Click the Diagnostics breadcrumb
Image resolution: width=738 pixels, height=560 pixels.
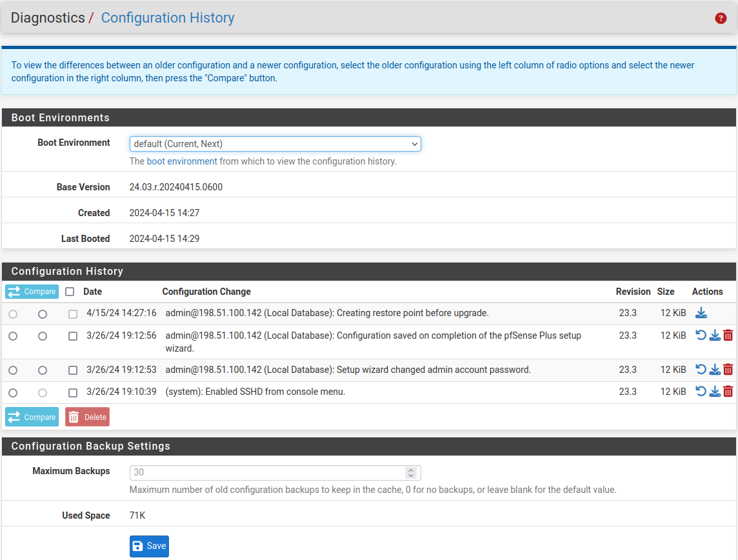[x=48, y=18]
